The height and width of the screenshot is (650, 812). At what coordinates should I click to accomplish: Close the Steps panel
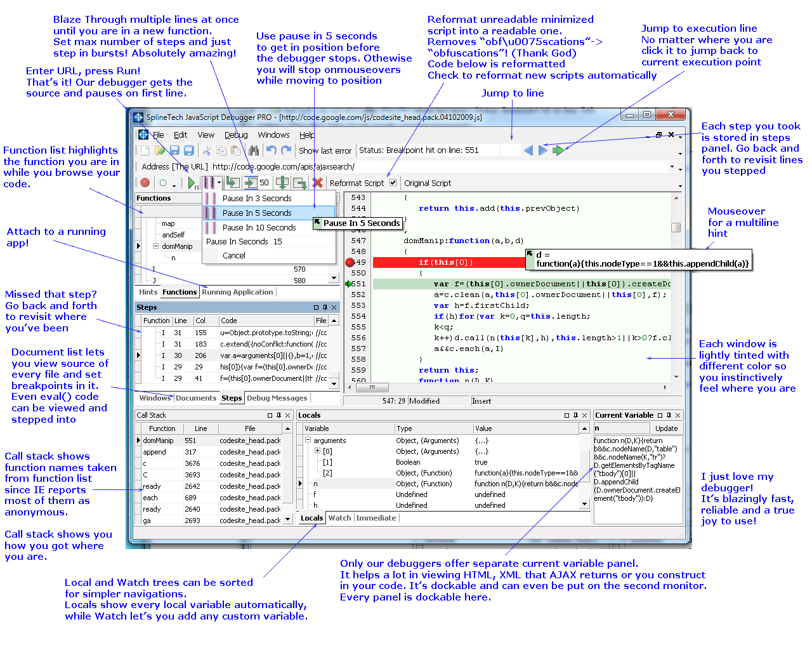click(334, 307)
